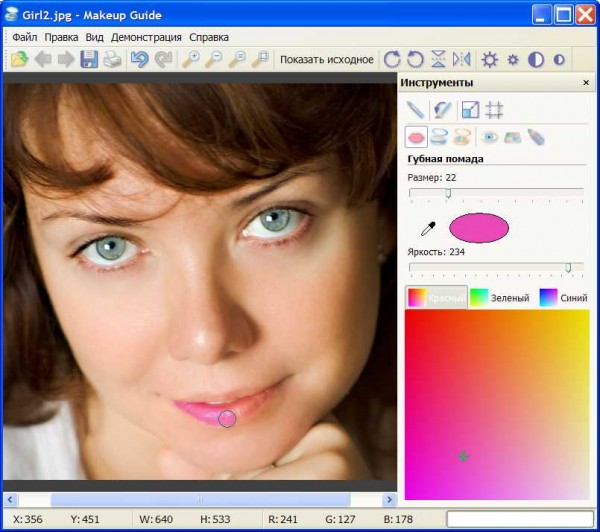This screenshot has height=532, width=600.
Task: Click the pink lipstick color swatch
Action: (x=479, y=228)
